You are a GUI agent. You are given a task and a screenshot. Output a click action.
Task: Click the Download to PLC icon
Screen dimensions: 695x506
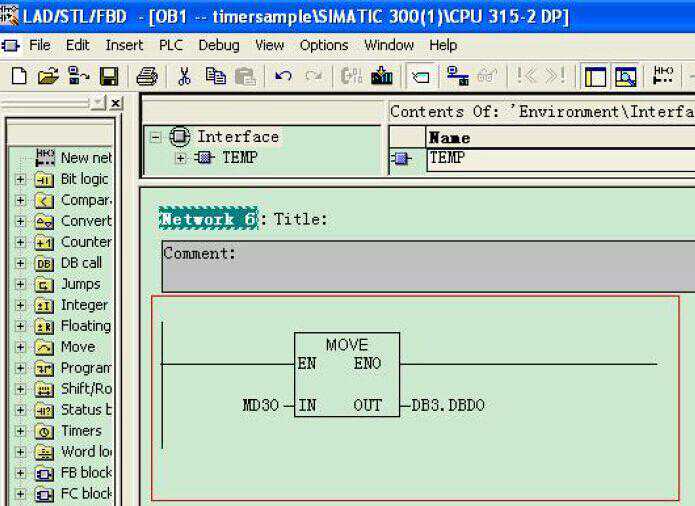tap(381, 76)
